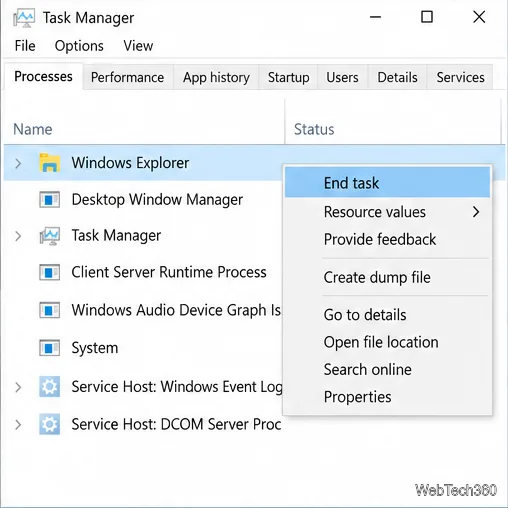This screenshot has width=508, height=508.
Task: Open Properties from the context menu
Action: (x=387, y=397)
